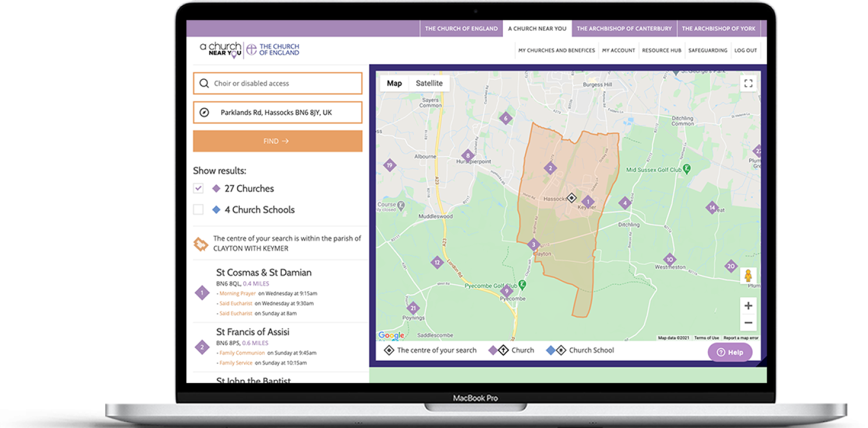Click the search centre diamond marker at Hassocks
Image resolution: width=868 pixels, height=428 pixels.
pyautogui.click(x=571, y=198)
